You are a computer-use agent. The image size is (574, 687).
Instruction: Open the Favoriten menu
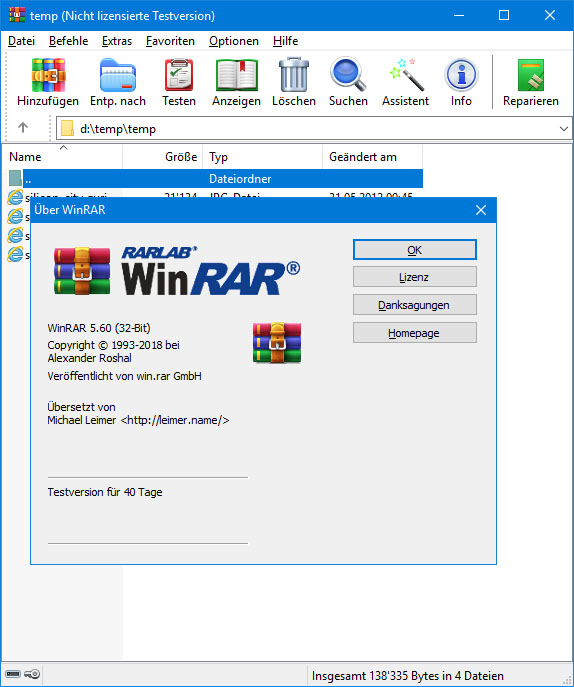[x=170, y=41]
